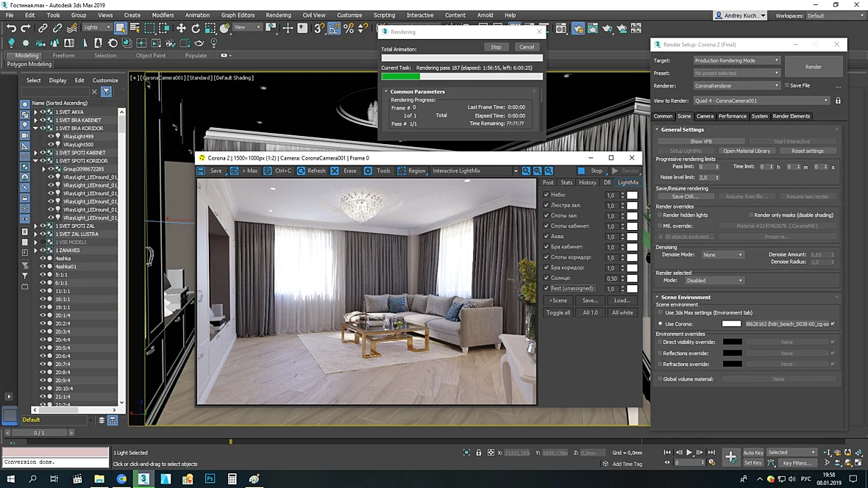This screenshot has height=488, width=868.
Task: Click the trees icon in second toolbar row
Action: pyautogui.click(x=54, y=43)
